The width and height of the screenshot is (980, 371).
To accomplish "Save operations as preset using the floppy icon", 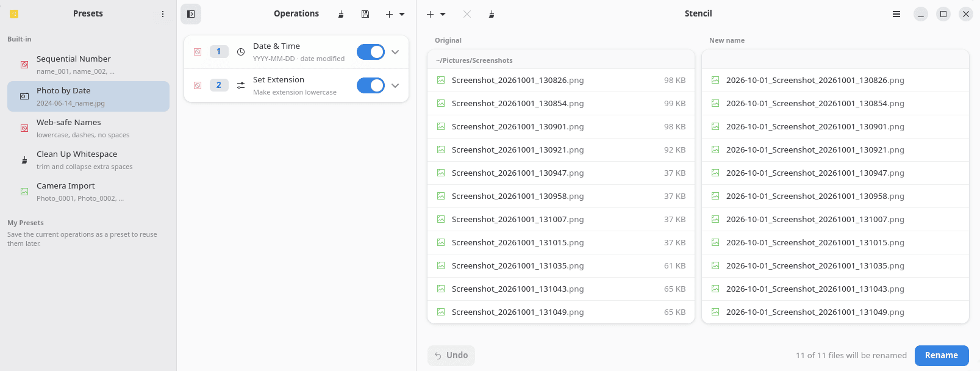I will pyautogui.click(x=365, y=14).
